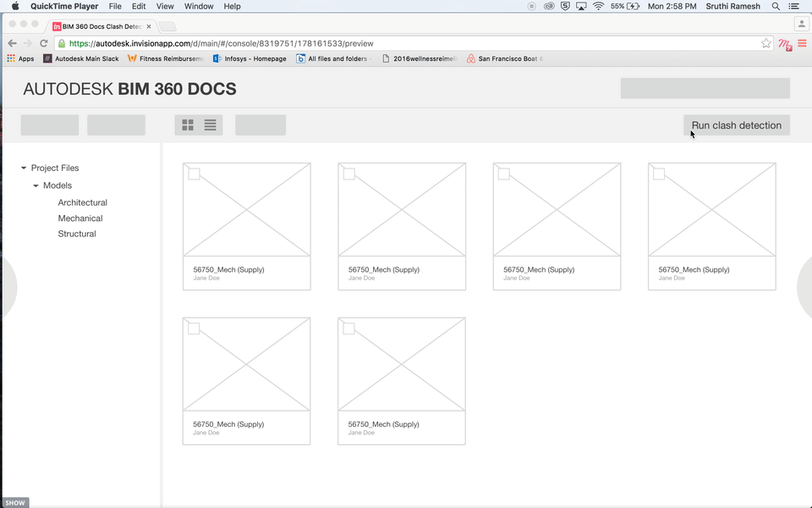Viewport: 812px width, 508px height.
Task: Open first top-row model thumbnail
Action: point(246,209)
